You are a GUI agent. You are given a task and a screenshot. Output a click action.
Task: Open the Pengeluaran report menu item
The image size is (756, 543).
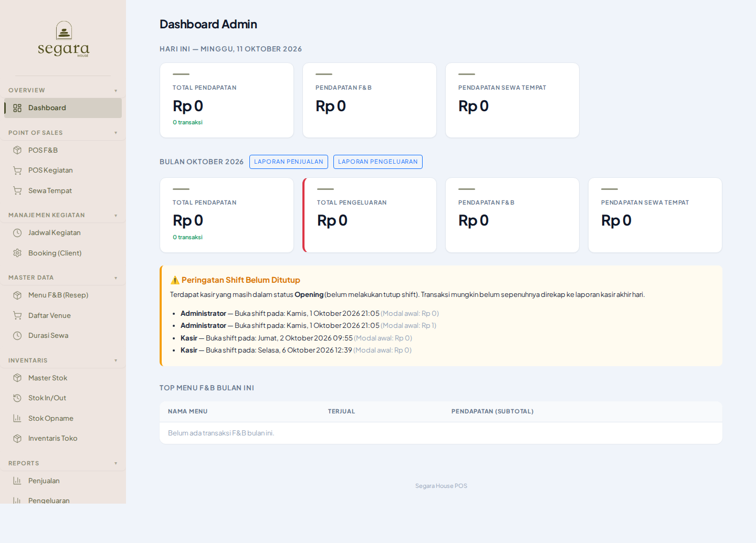(63, 499)
